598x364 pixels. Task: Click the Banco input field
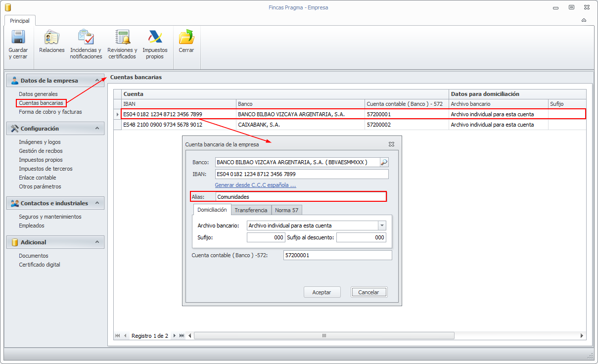pyautogui.click(x=297, y=162)
